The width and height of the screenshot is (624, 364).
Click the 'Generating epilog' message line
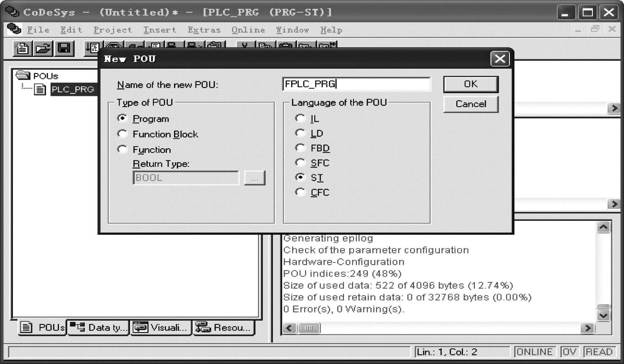328,238
